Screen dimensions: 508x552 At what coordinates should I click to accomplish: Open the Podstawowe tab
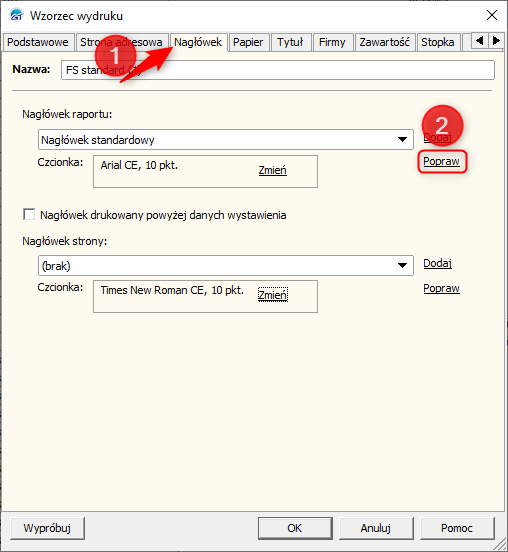(38, 42)
